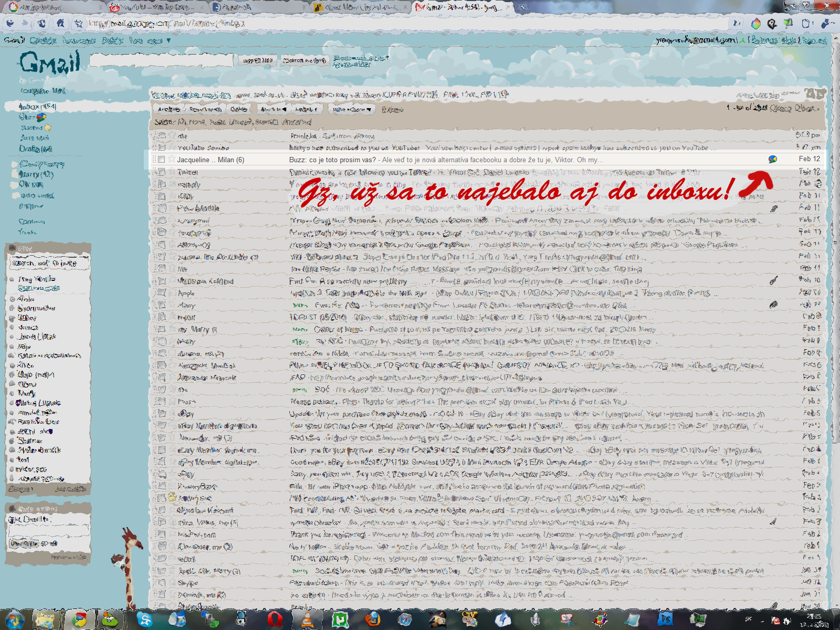Open Reader in the top navigation
This screenshot has width=840, height=630.
tap(112, 40)
